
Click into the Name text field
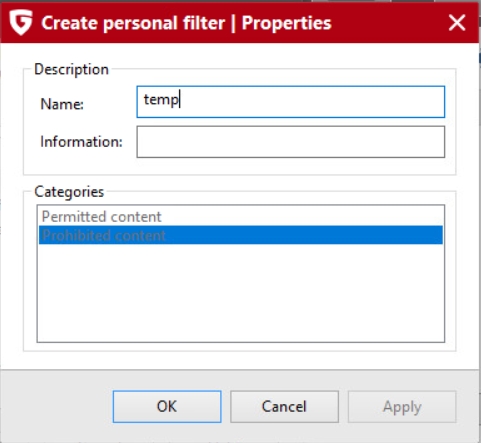tap(291, 102)
